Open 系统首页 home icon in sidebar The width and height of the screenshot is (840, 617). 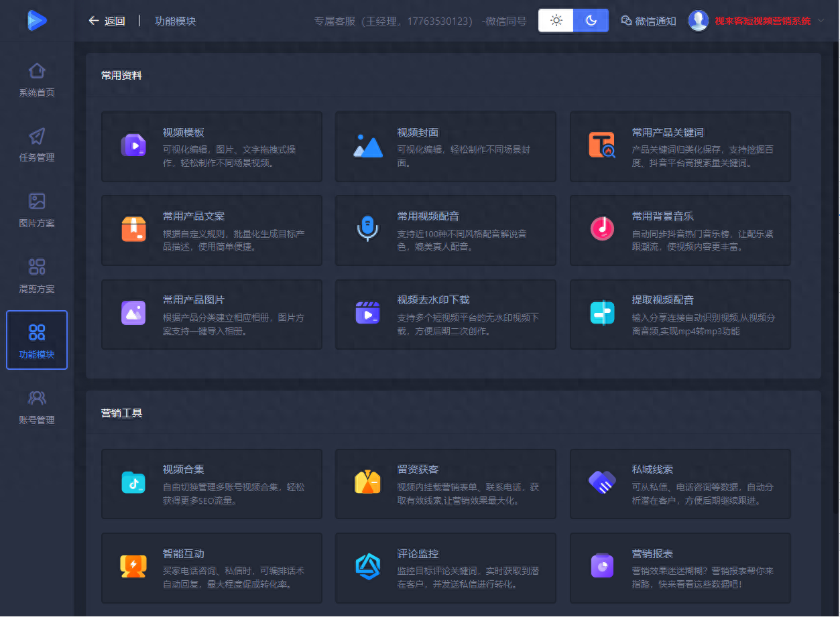point(37,70)
